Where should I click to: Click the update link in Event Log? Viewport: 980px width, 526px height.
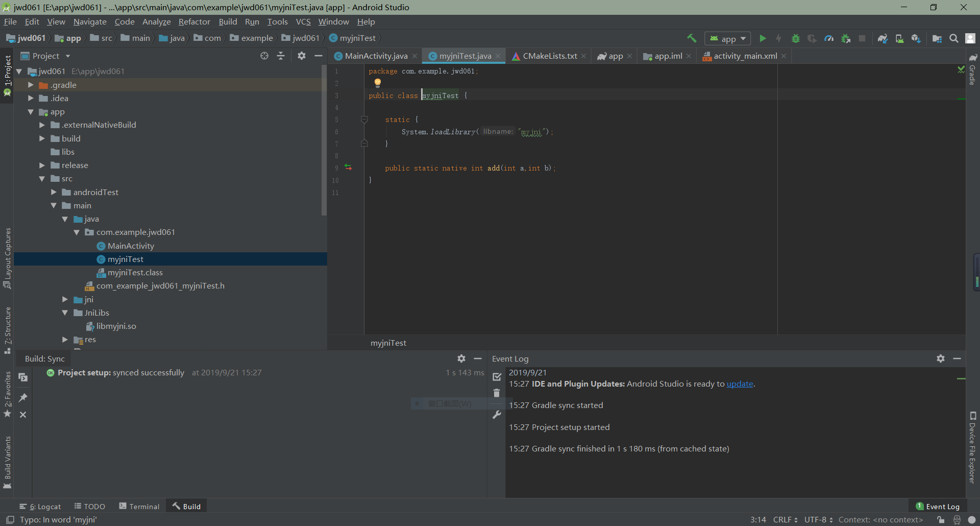[x=740, y=384]
